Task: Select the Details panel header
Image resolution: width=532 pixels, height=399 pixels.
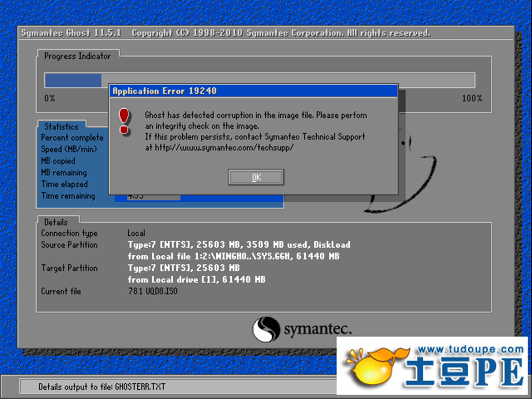Action: (x=56, y=222)
